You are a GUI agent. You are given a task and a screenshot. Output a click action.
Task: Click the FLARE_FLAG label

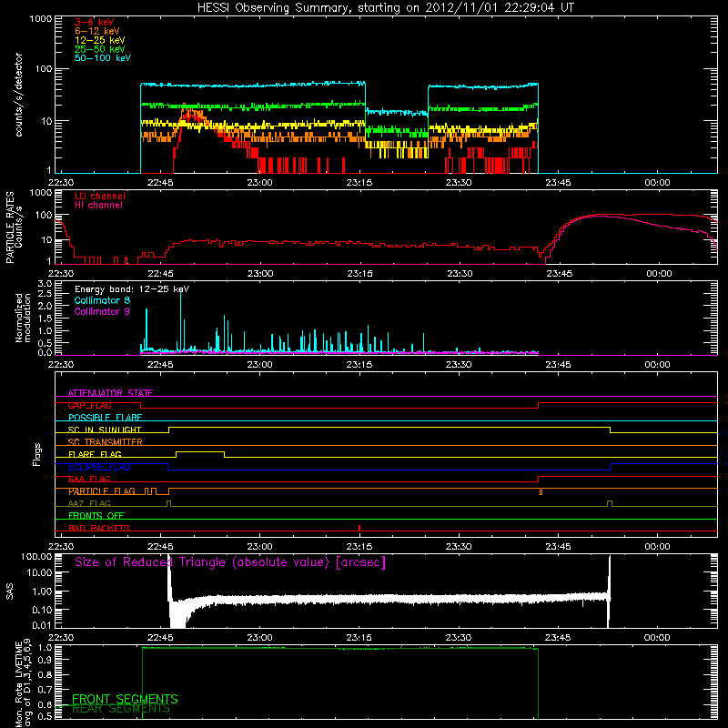click(x=95, y=454)
